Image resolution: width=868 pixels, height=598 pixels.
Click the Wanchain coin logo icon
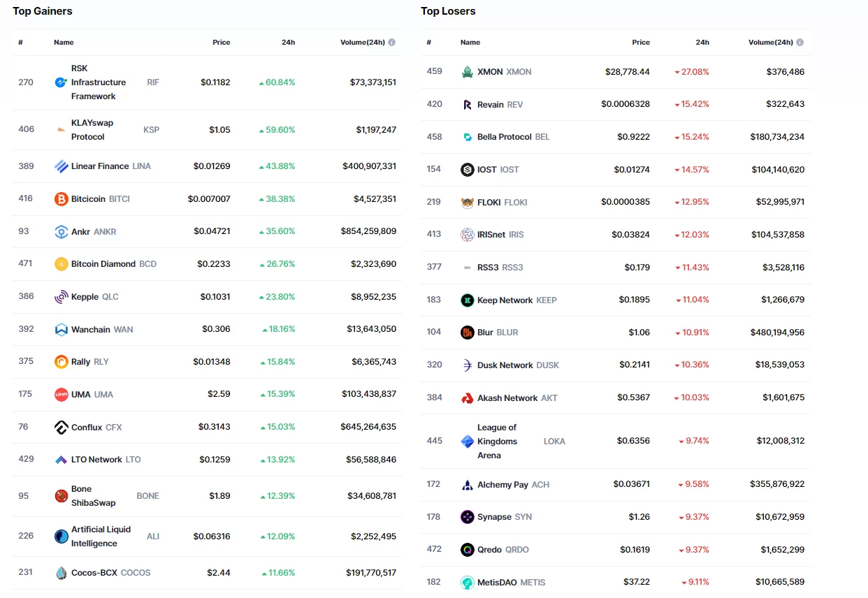[x=62, y=330]
